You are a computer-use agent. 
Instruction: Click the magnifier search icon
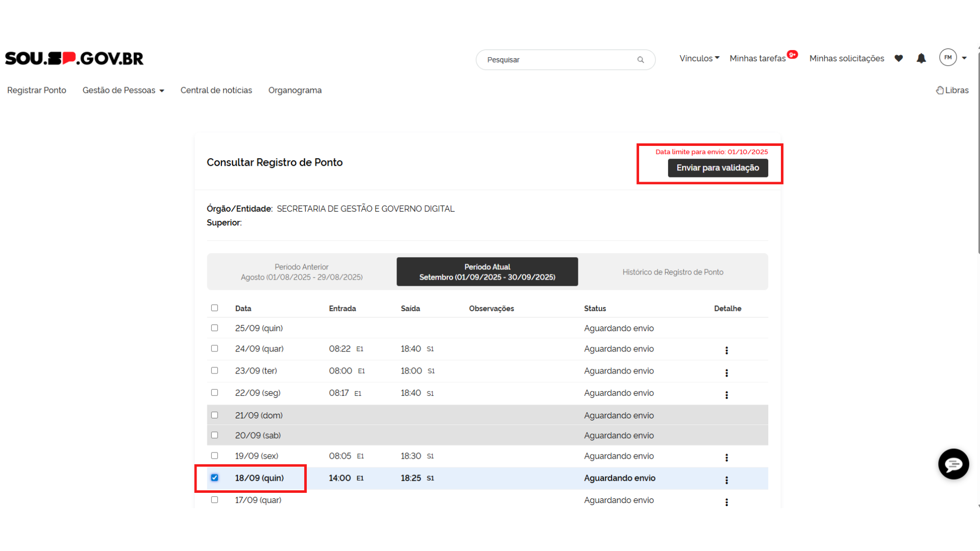(641, 60)
